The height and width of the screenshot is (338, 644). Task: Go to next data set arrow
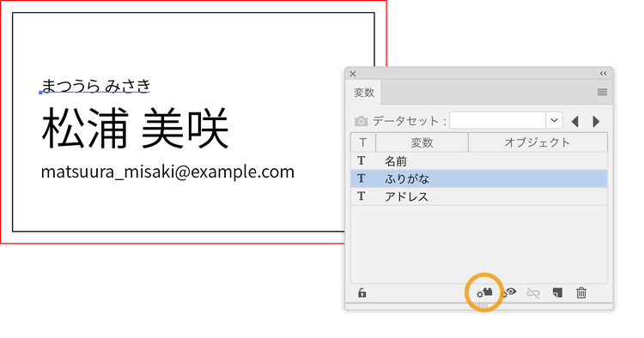[596, 122]
